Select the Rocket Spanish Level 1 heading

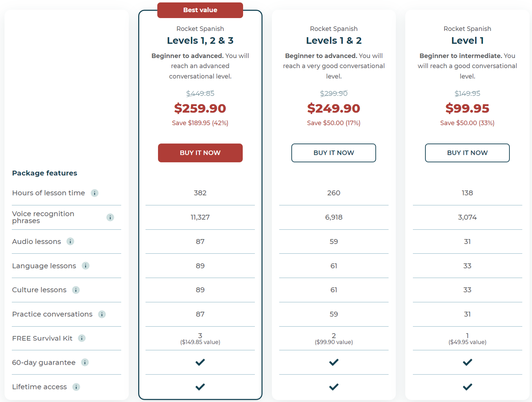point(467,40)
